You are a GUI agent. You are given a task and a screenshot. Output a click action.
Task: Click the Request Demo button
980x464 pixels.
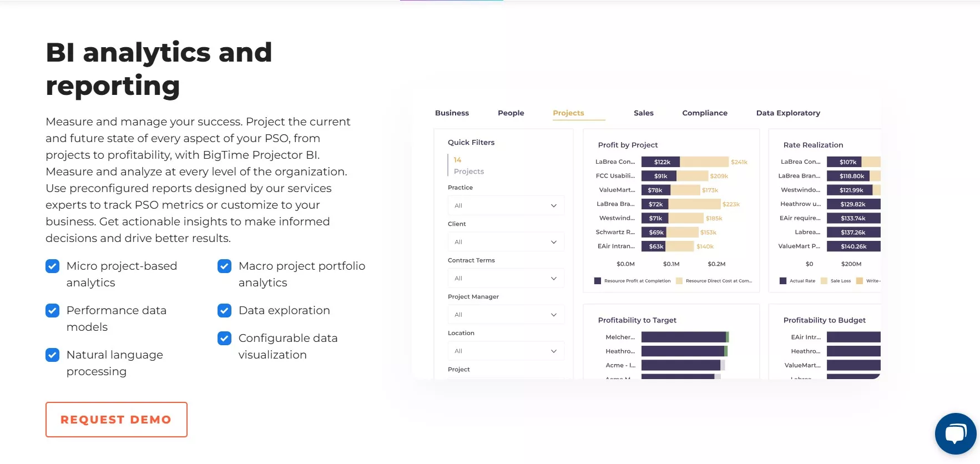tap(117, 420)
